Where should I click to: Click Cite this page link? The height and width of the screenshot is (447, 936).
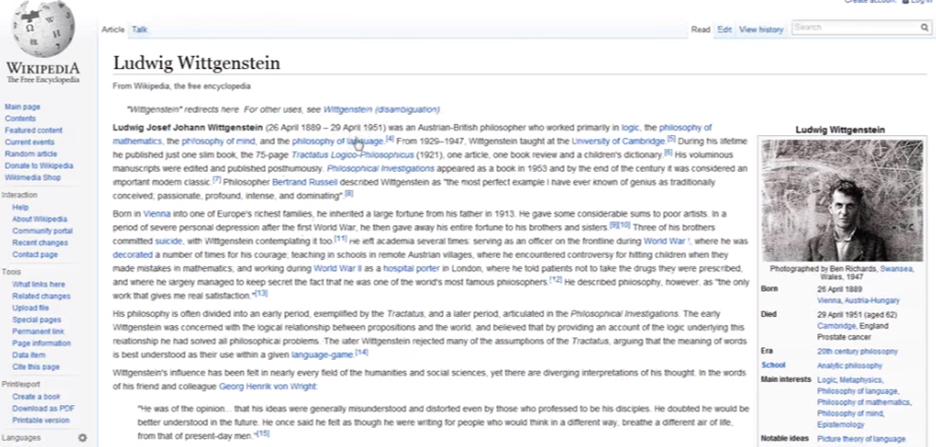[36, 367]
